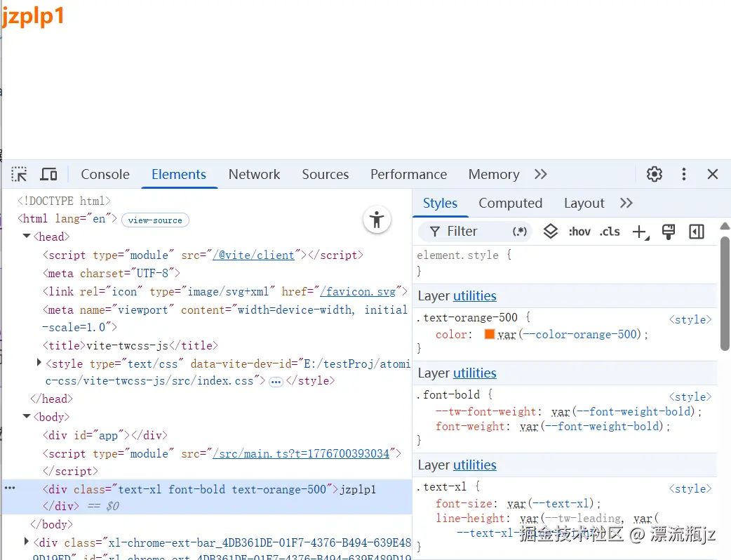The height and width of the screenshot is (560, 731).
Task: Open the /@vite/client script link
Action: [x=254, y=255]
